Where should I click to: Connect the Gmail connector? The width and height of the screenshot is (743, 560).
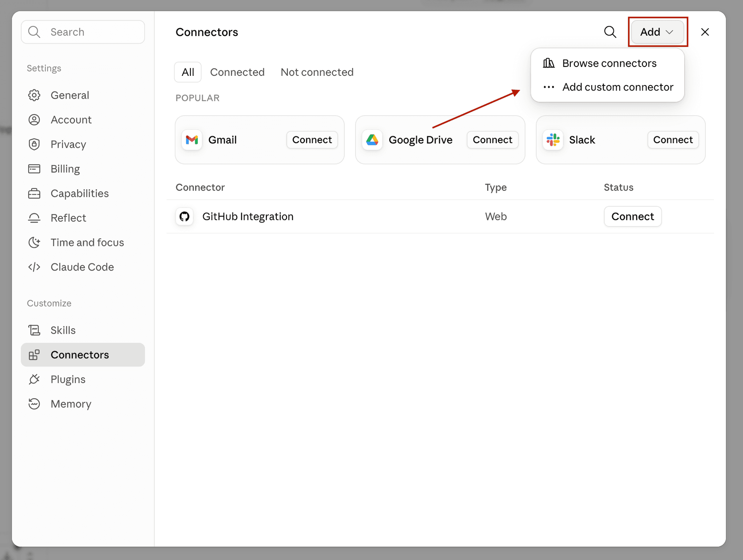312,140
